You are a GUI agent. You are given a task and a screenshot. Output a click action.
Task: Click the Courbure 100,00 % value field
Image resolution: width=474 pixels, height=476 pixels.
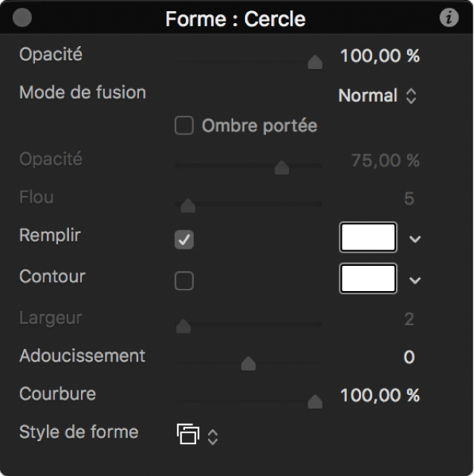point(380,396)
